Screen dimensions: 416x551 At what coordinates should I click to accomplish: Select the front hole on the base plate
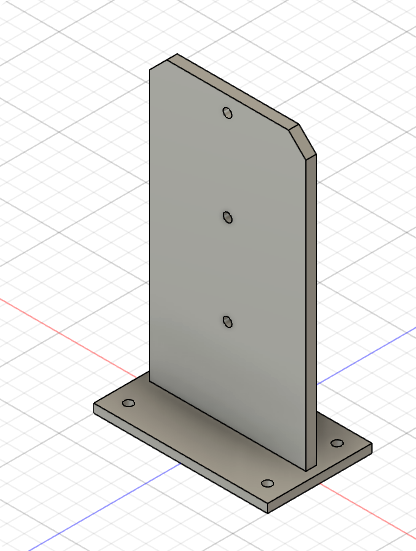tap(268, 484)
